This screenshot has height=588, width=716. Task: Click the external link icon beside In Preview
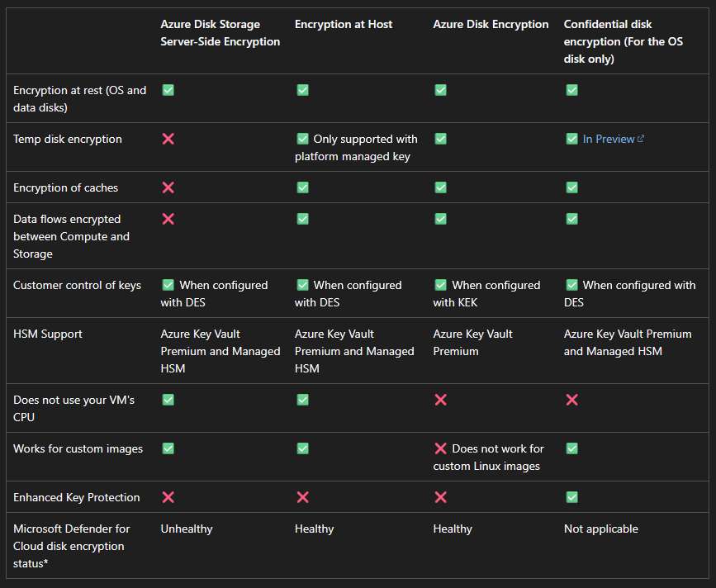(641, 139)
